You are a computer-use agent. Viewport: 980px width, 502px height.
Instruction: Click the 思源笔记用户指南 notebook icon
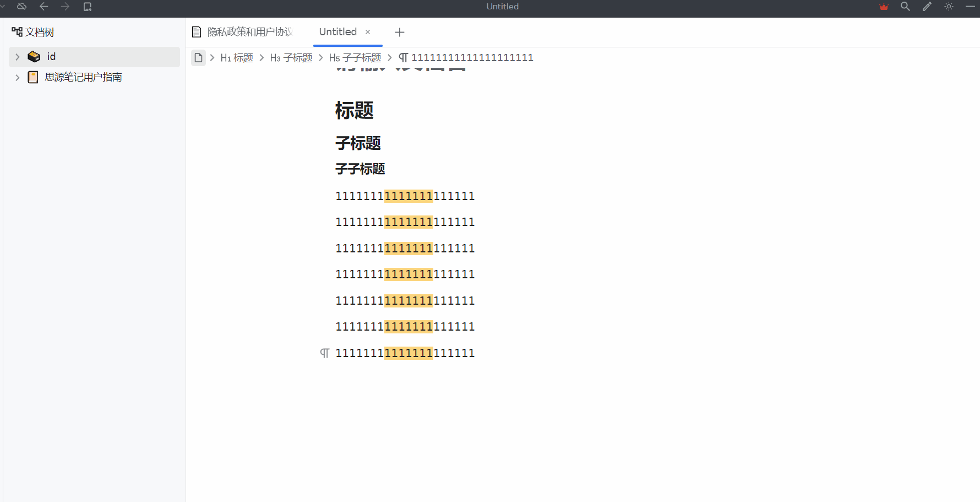tap(33, 77)
